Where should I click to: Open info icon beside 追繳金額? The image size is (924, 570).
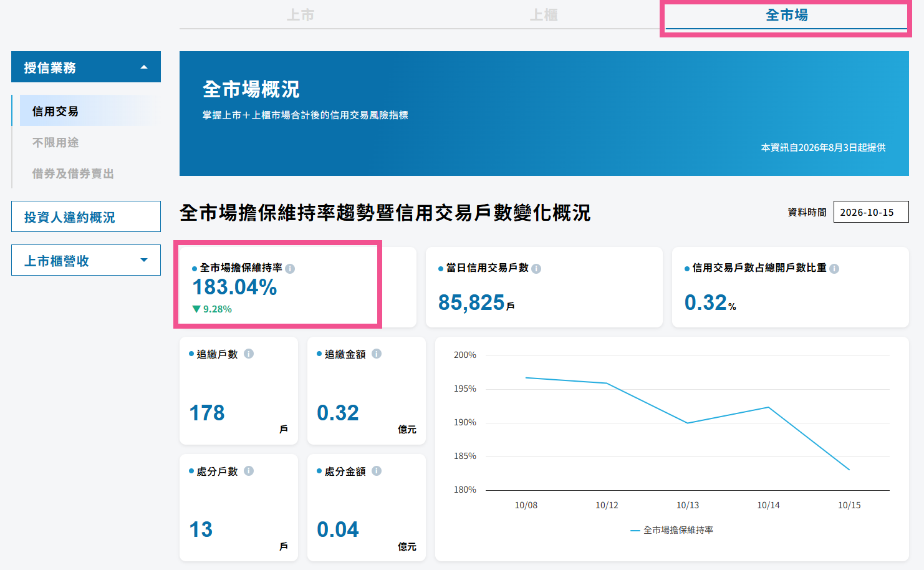tap(377, 354)
